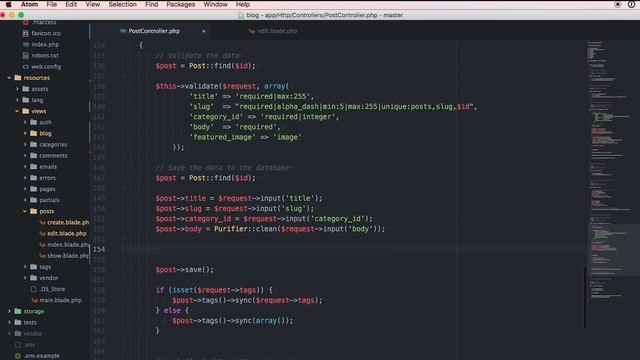
Task: Open the Find menu
Action: (151, 4)
